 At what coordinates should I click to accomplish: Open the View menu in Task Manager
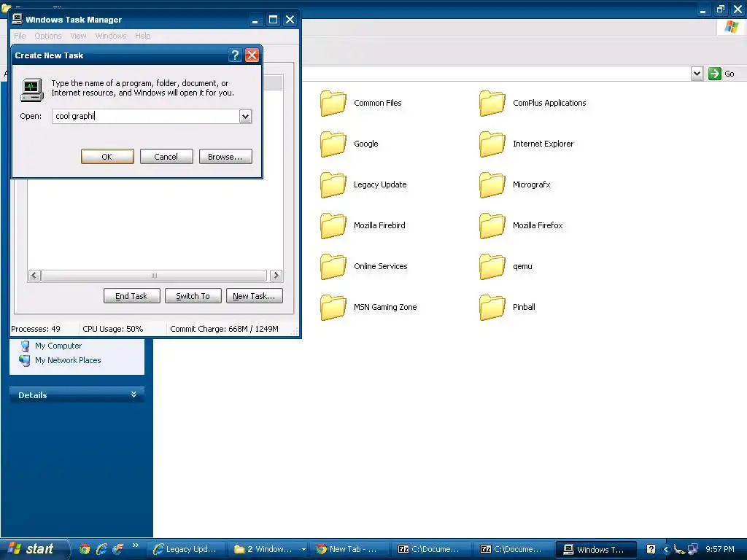(78, 36)
